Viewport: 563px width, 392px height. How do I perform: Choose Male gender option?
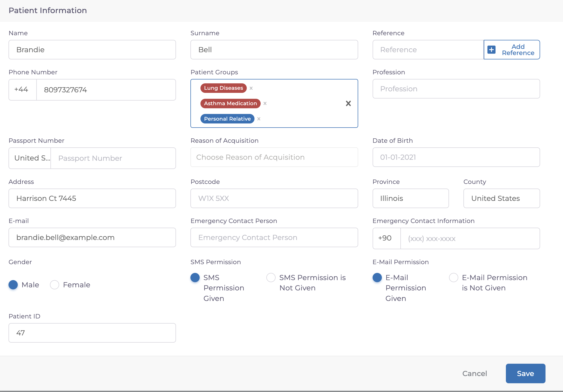pos(13,285)
